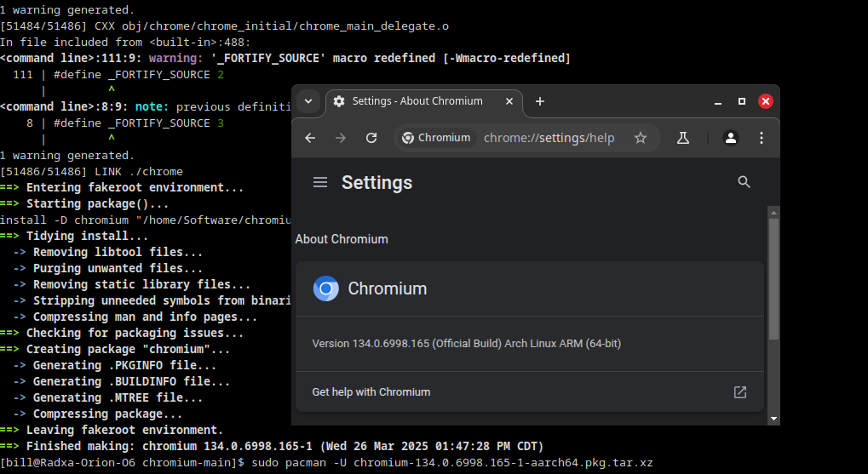This screenshot has height=474, width=868.
Task: Reload the page
Action: [371, 138]
